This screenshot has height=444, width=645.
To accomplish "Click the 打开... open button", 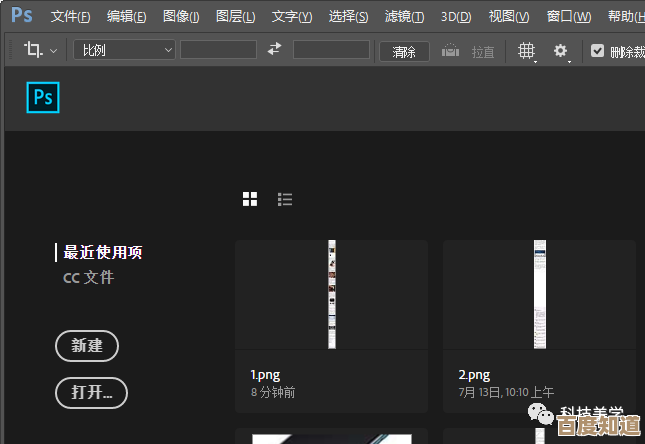I will 91,393.
